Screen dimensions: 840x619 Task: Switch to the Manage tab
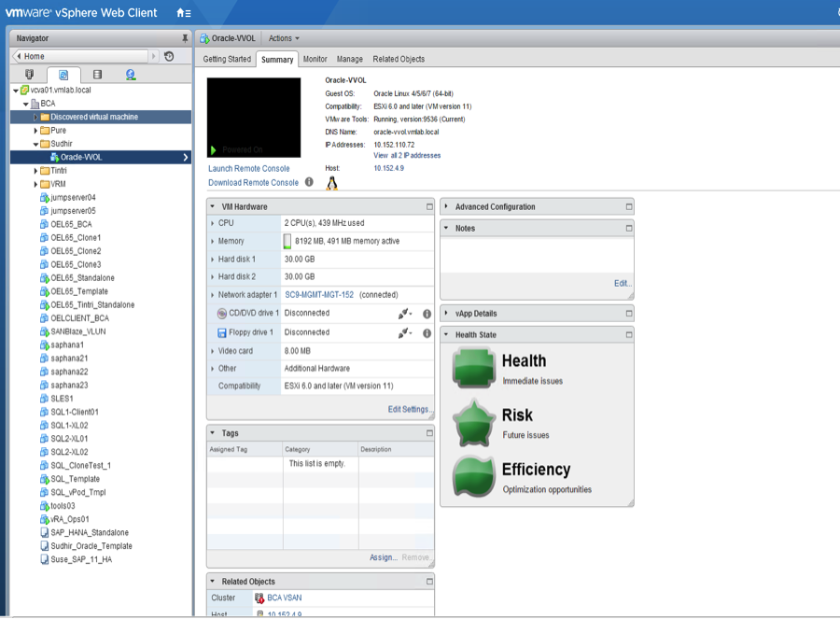pos(350,59)
